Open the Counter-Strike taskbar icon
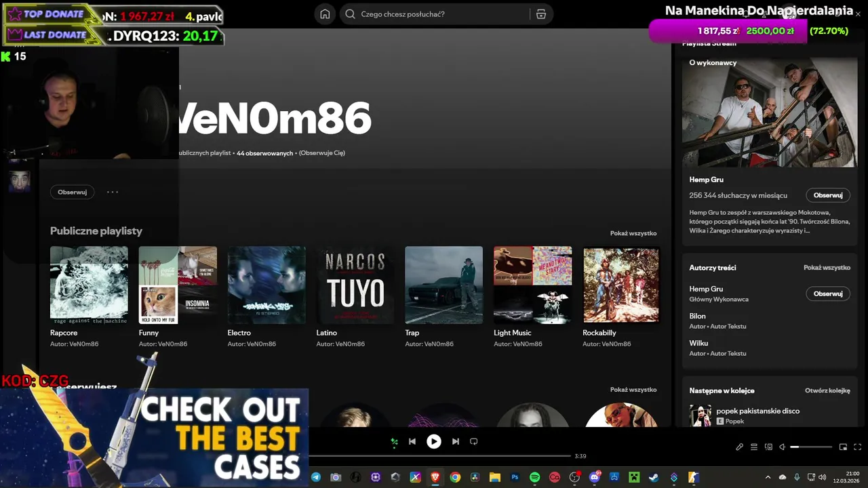The image size is (868, 488). pos(693,477)
